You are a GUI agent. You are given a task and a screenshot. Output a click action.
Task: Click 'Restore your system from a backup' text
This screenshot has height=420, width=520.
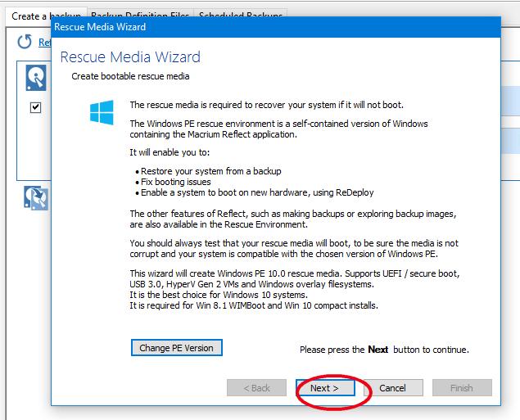211,171
